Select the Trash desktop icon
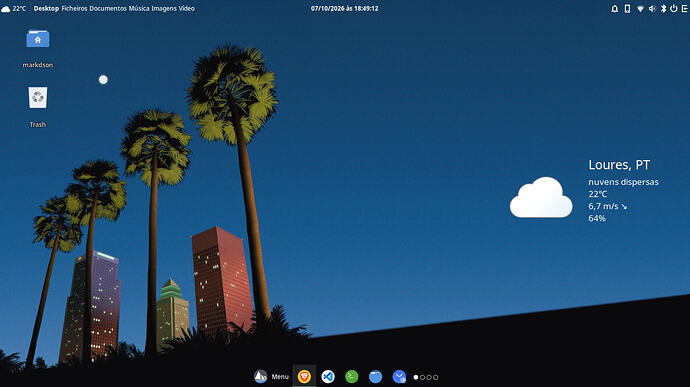 click(38, 97)
